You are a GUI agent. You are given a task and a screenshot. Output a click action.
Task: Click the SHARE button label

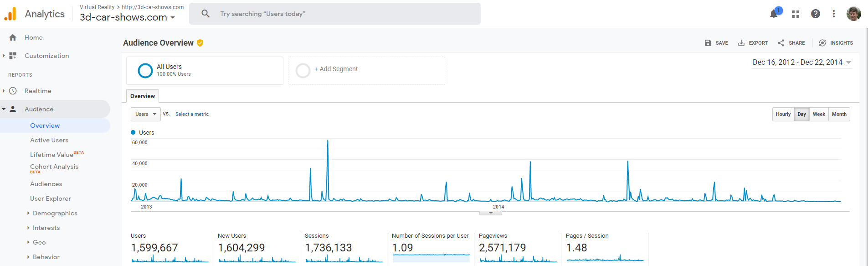pyautogui.click(x=797, y=43)
